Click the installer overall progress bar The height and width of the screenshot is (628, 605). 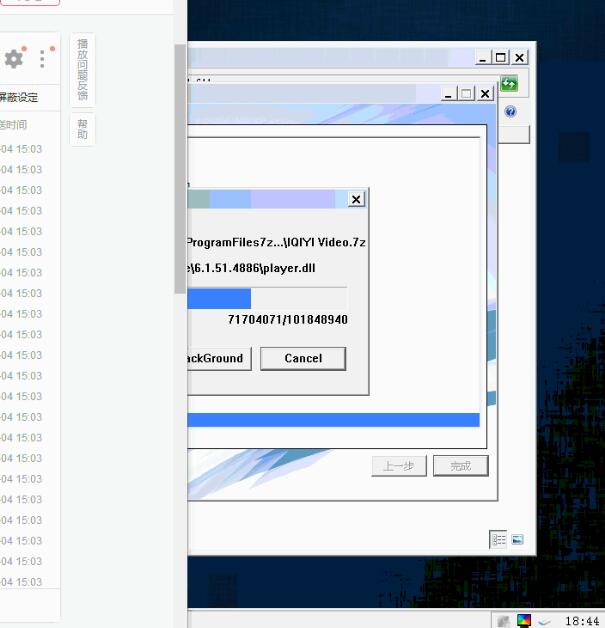coord(333,420)
